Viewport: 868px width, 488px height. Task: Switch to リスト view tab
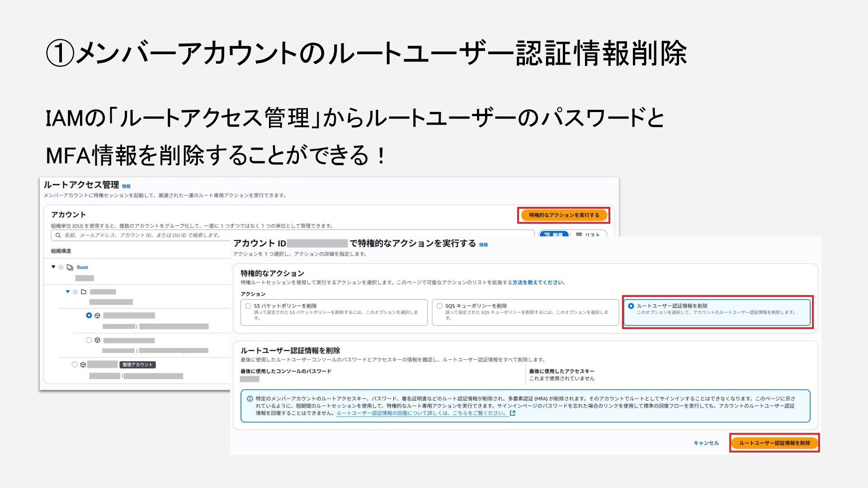coord(589,235)
